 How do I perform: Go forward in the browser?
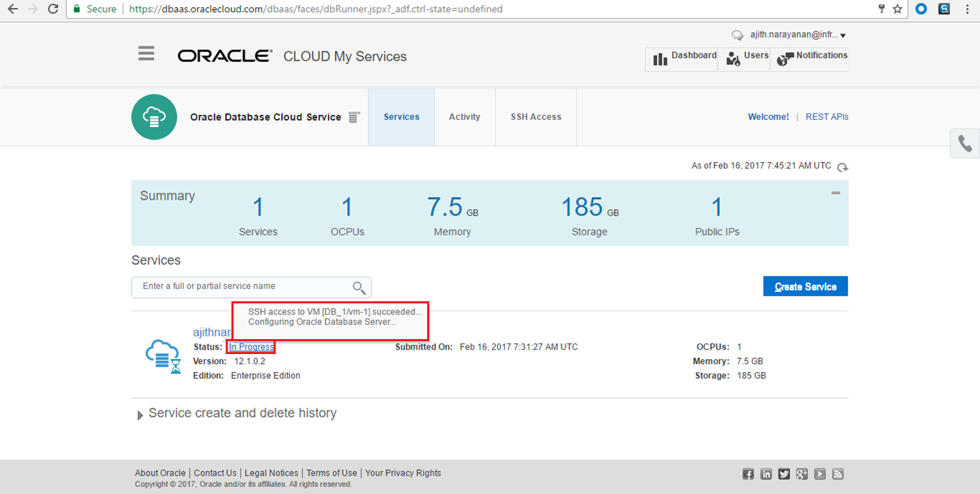33,9
